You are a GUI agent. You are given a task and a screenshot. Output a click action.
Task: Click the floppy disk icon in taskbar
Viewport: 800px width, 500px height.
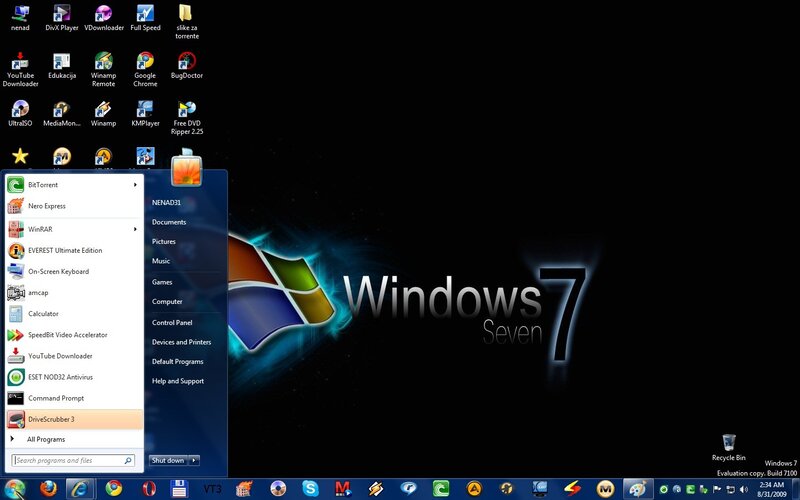click(x=179, y=489)
